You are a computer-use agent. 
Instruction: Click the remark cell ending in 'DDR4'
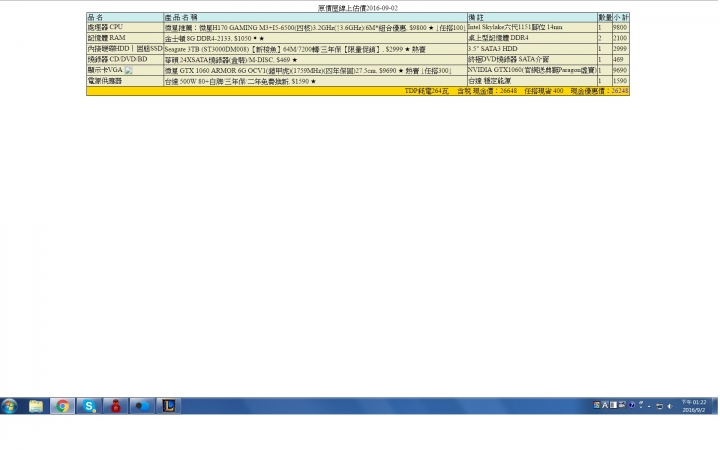coord(532,38)
